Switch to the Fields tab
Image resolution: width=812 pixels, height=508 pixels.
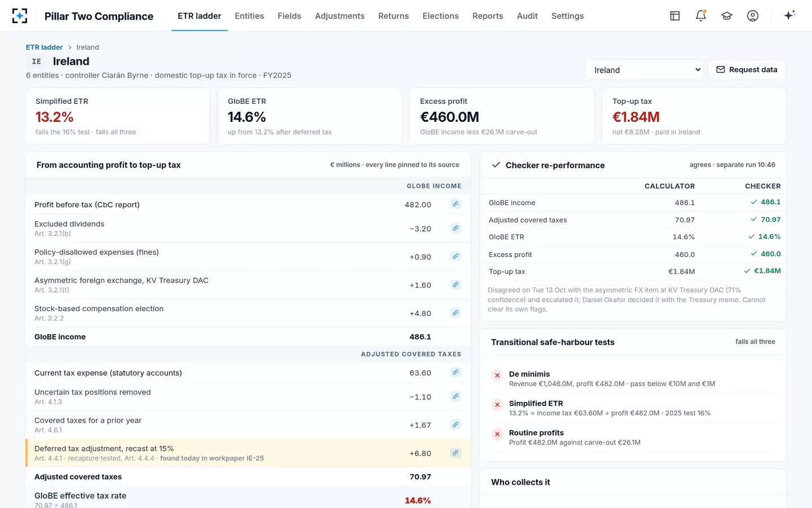point(289,16)
